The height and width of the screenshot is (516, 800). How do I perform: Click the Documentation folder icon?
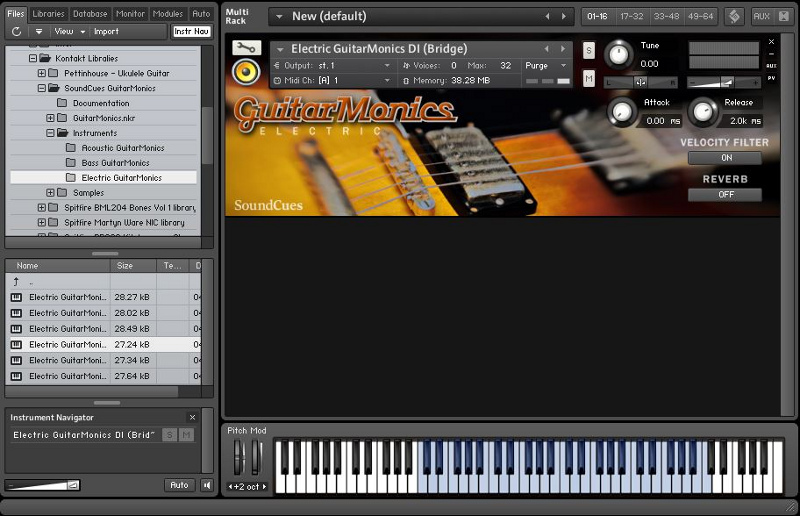click(62, 103)
